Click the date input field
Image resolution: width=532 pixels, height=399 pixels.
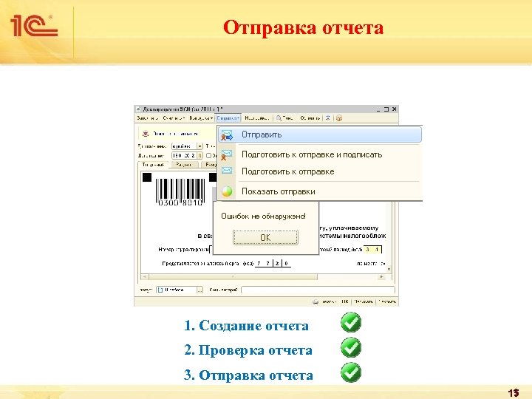tap(184, 155)
